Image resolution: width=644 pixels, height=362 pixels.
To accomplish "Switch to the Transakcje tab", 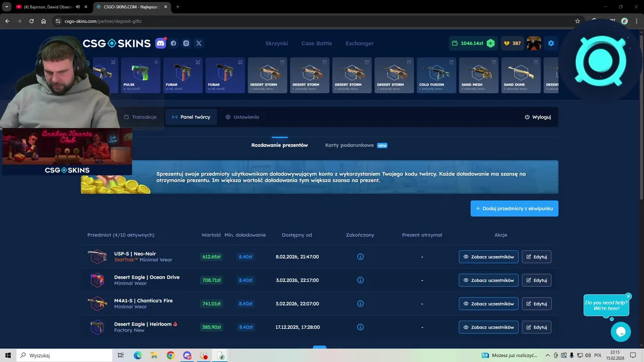I will pos(140,117).
